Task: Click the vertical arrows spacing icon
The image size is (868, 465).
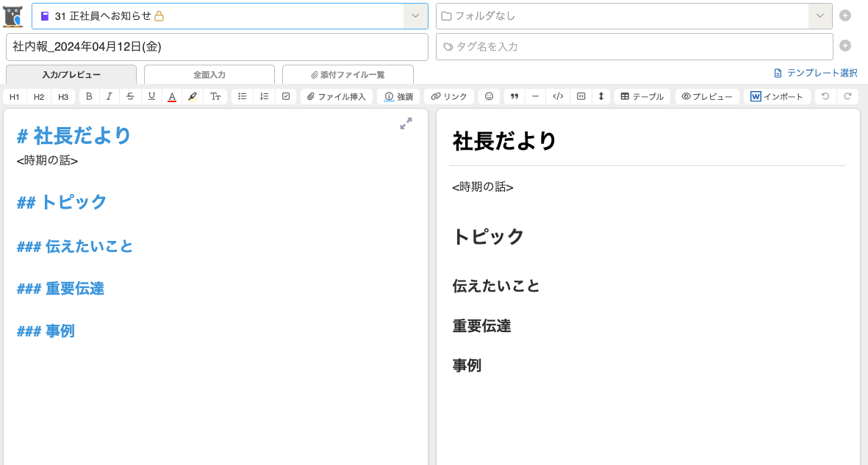Action: pyautogui.click(x=601, y=96)
